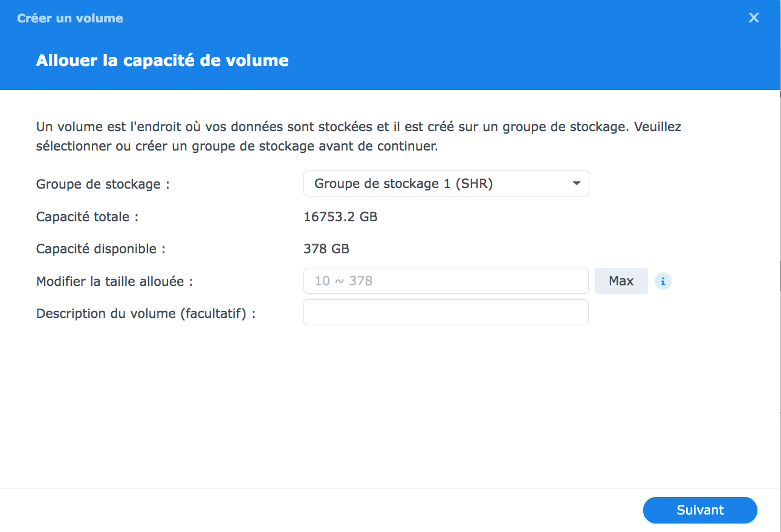Click the "Capacité totale :" label
This screenshot has height=532, width=781.
(87, 217)
